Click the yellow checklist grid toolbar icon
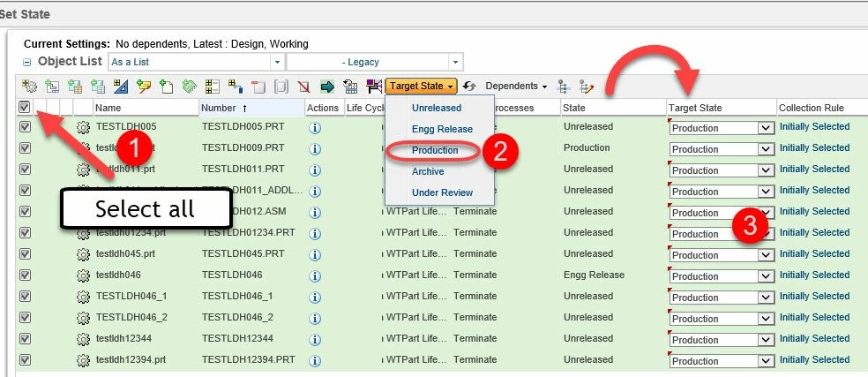 click(212, 86)
